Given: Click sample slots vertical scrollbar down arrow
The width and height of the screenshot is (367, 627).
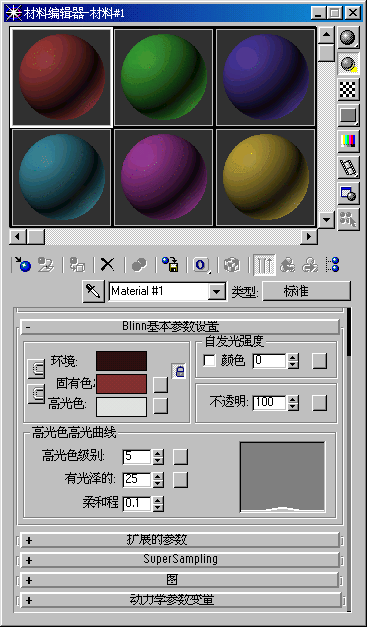Looking at the screenshot, I should coord(327,219).
